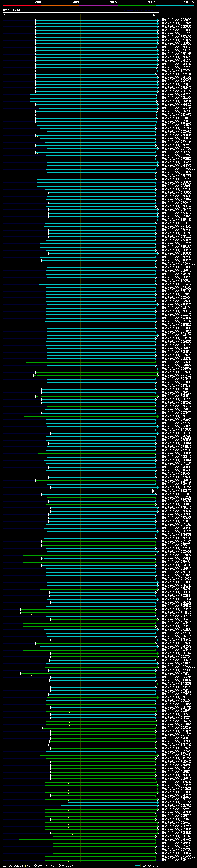Click the alignment bar for UniRef100_Q52QR3
The width and height of the screenshot is (197, 868).
click(x=97, y=20)
